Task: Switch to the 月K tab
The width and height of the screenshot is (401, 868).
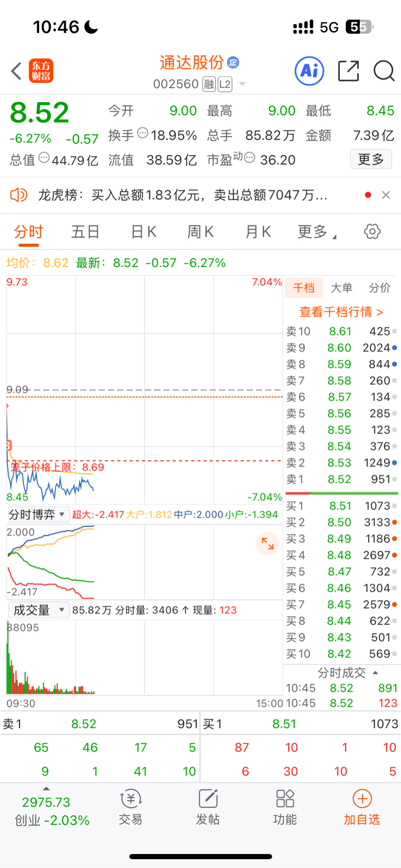Action: coord(258,232)
